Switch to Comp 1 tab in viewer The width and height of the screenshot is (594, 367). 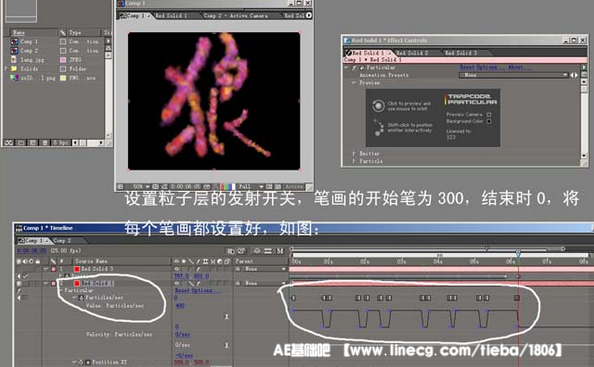pos(136,16)
